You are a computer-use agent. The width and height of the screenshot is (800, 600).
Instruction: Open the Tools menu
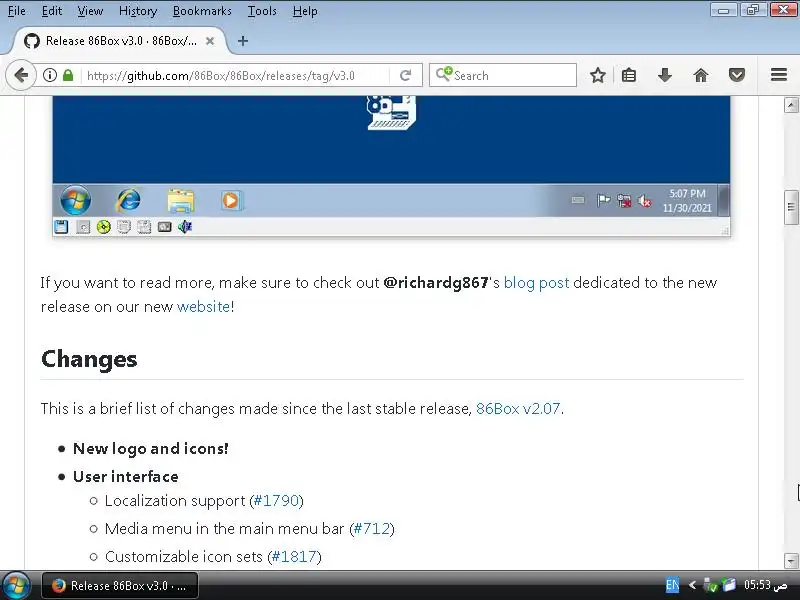[x=262, y=11]
